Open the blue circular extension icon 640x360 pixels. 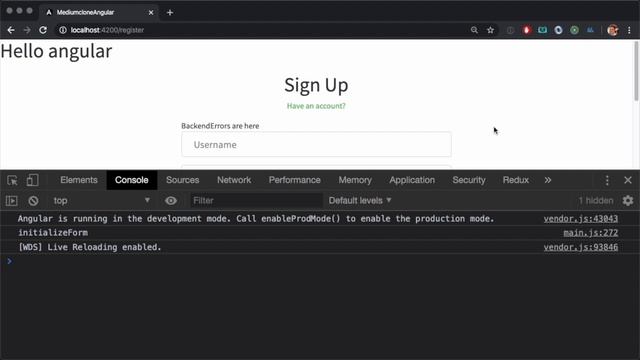point(558,30)
